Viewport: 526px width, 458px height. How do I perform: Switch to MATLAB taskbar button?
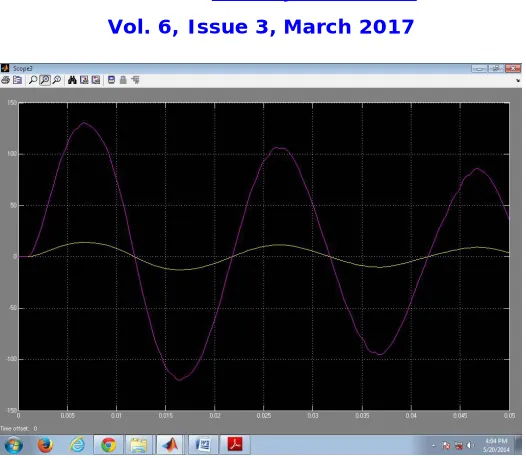coord(170,445)
